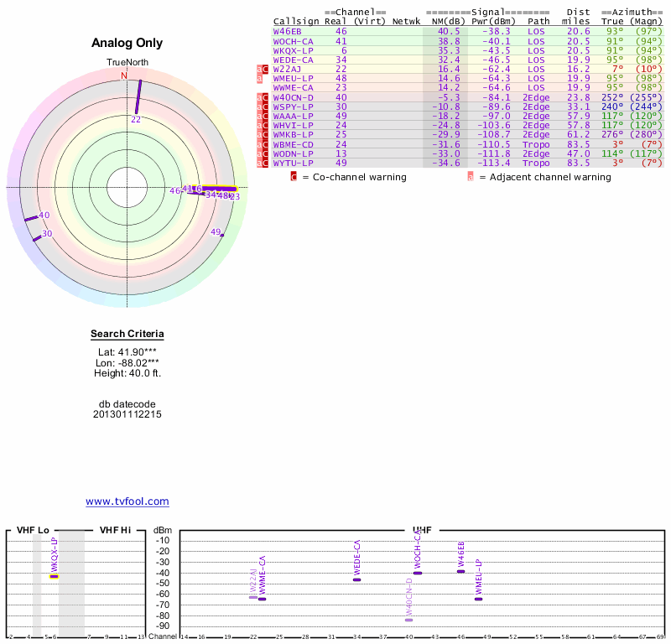Click the co-channel 'C' icon beside W40CN-D

265,97
